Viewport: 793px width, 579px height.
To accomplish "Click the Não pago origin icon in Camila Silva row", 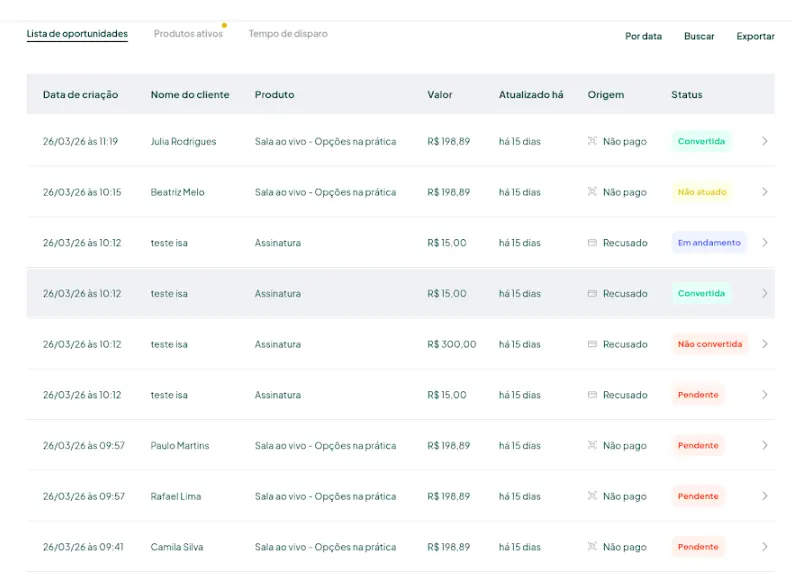I will pos(592,546).
